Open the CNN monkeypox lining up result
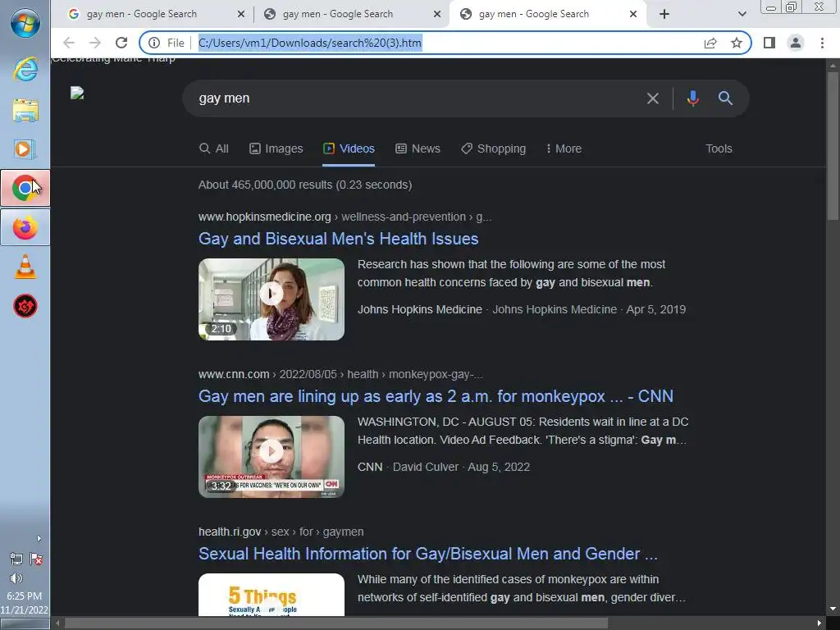Screen dimensions: 840x630 tap(436, 396)
